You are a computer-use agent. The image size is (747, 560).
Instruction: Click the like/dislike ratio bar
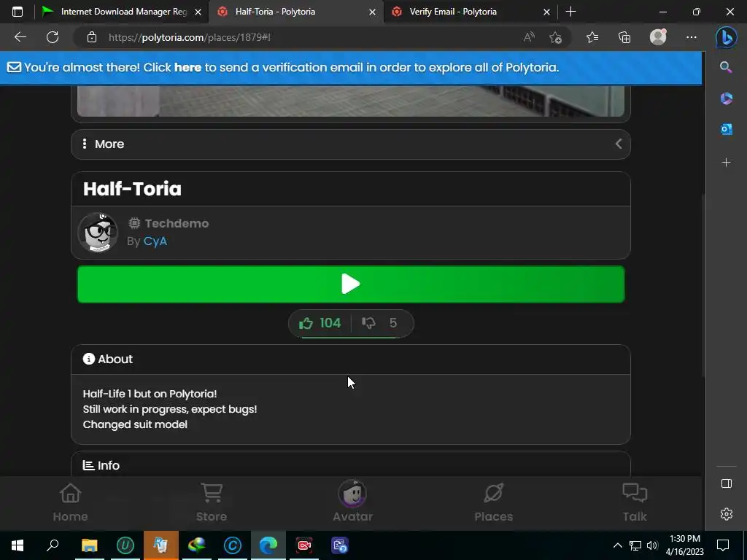pos(351,338)
